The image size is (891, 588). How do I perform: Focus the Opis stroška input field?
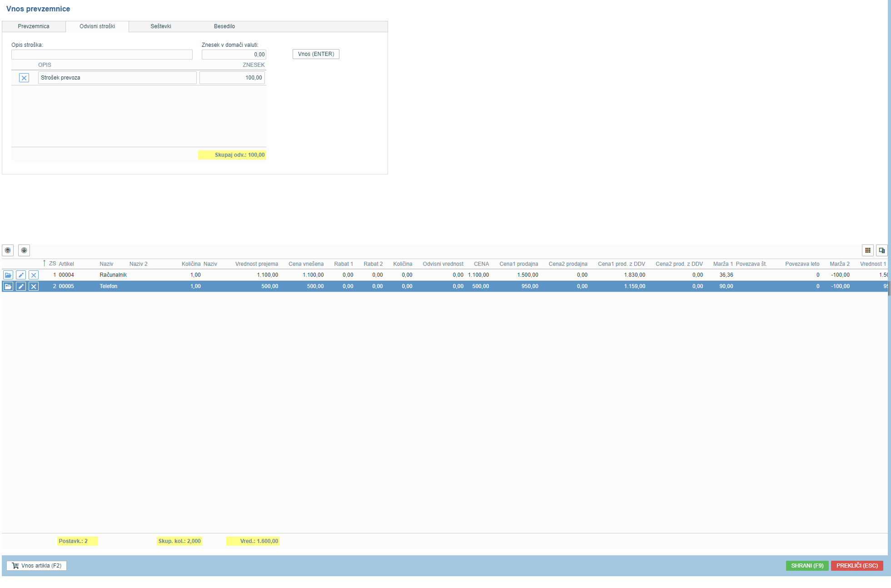coord(102,55)
